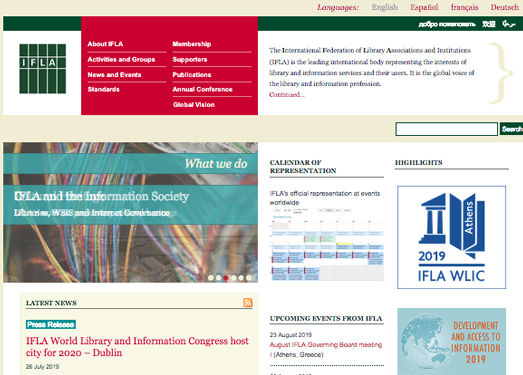The height and width of the screenshot is (375, 523).
Task: Open the 2019 IFLA WLIC Athens banner
Action: 451,237
